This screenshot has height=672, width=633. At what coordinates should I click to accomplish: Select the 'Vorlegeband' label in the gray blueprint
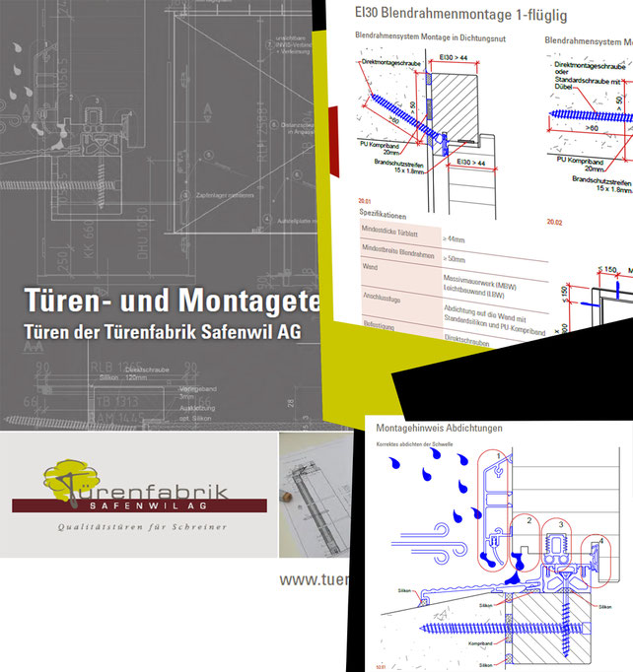198,389
